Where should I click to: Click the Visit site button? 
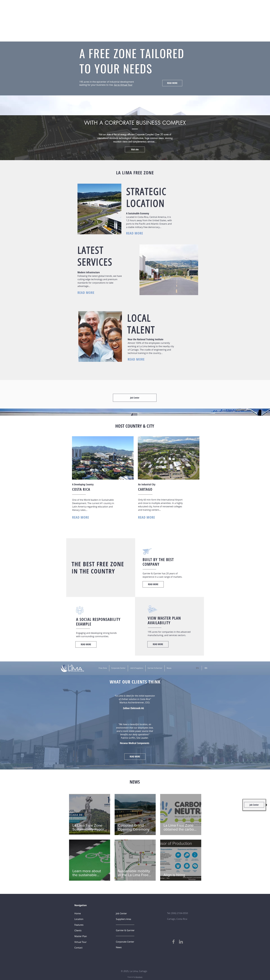tap(135, 149)
